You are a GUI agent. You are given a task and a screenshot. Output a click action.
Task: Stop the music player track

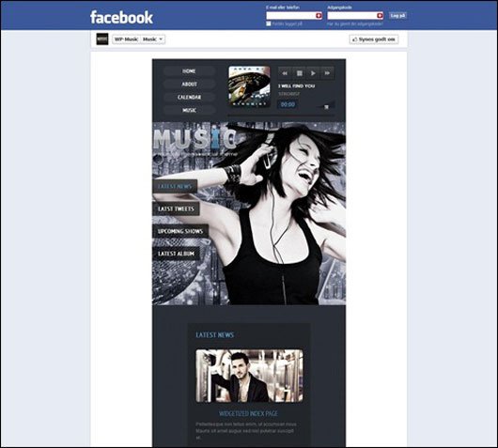299,73
